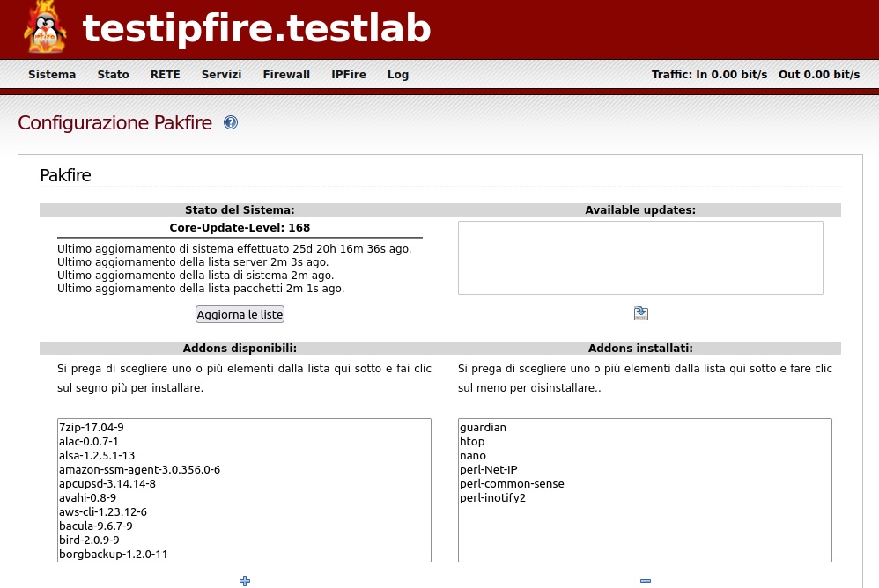This screenshot has width=879, height=588.
Task: Click the IPFire penguin flame logo
Action: coord(45,27)
